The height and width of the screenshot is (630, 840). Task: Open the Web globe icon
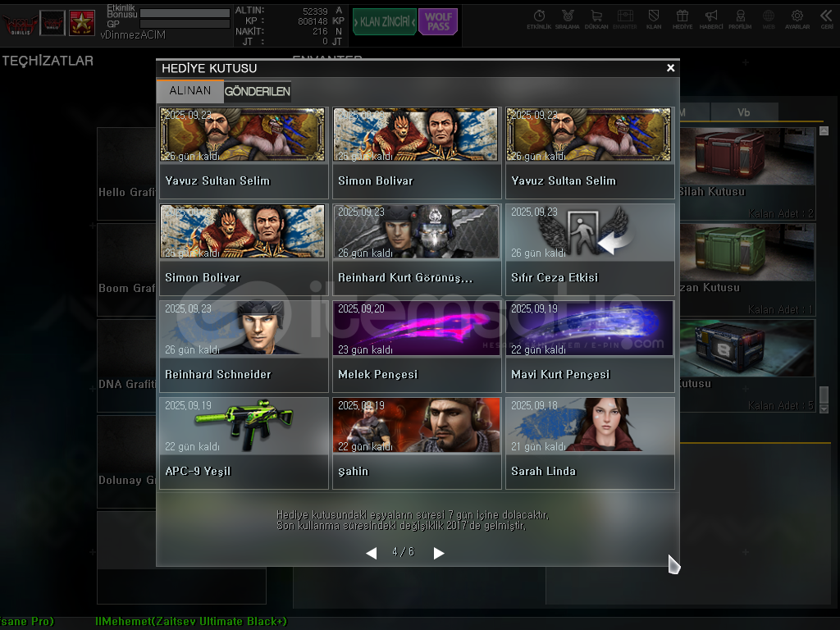769,19
